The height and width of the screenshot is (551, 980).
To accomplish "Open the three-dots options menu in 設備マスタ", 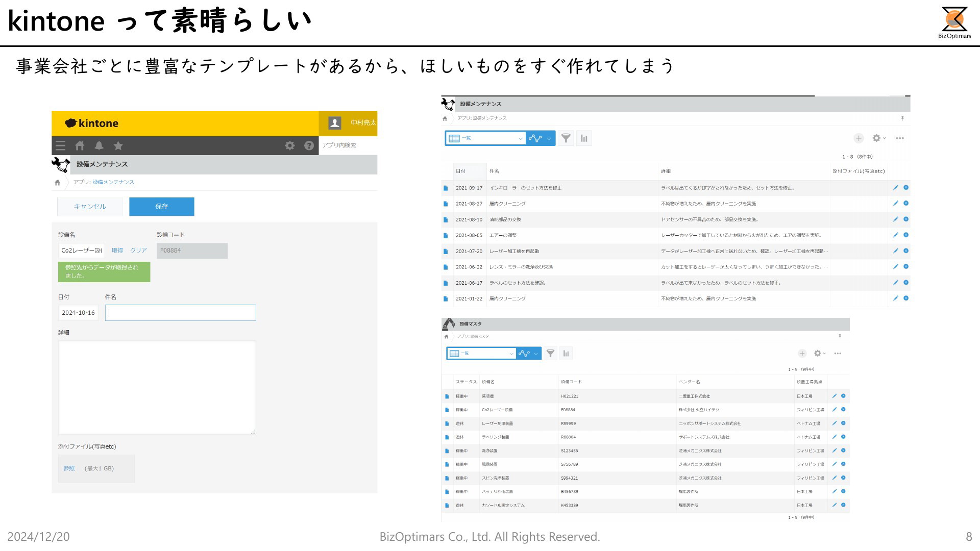I will click(x=838, y=354).
